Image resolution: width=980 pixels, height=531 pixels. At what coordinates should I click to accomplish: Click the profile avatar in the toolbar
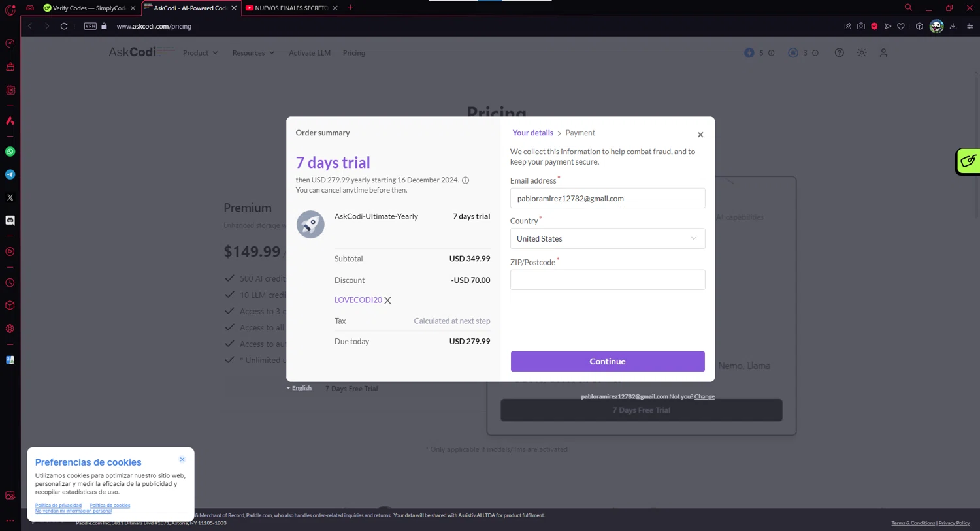pos(936,26)
